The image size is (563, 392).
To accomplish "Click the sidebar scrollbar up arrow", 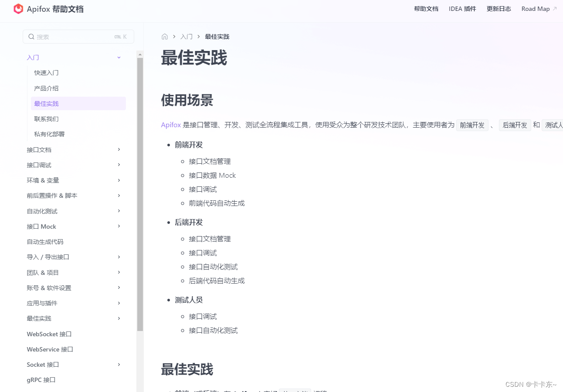I will [140, 54].
